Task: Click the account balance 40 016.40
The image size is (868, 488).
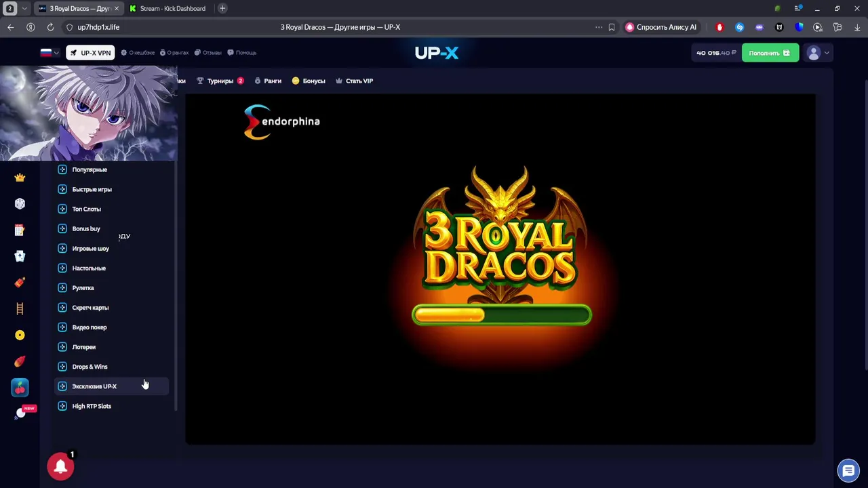Action: pos(716,53)
